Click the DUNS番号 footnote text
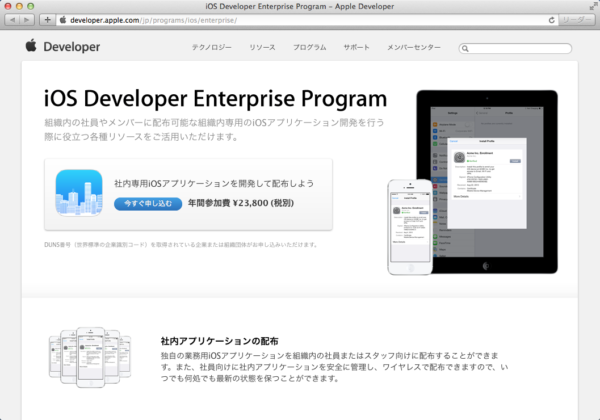Viewport: 600px width, 420px height. pos(181,245)
